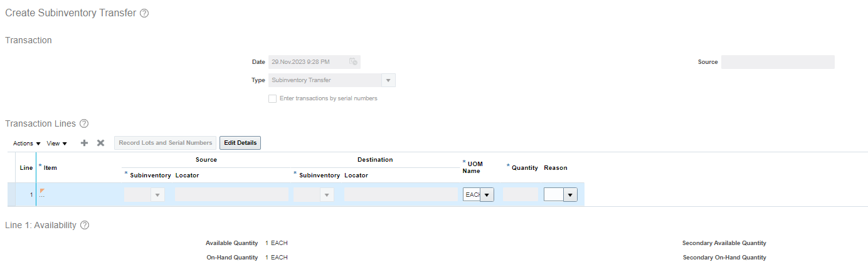Viewport: 868px width, 267px height.
Task: Click the Item field in line 1
Action: (80, 195)
